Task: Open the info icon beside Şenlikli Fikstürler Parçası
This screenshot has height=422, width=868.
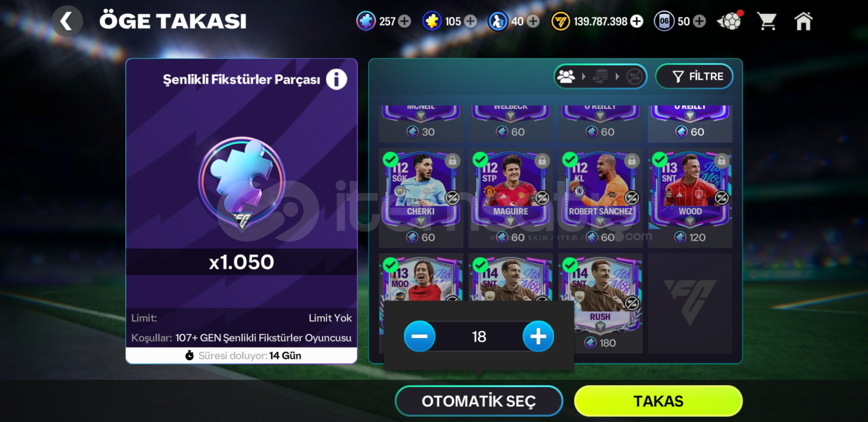Action: tap(336, 79)
